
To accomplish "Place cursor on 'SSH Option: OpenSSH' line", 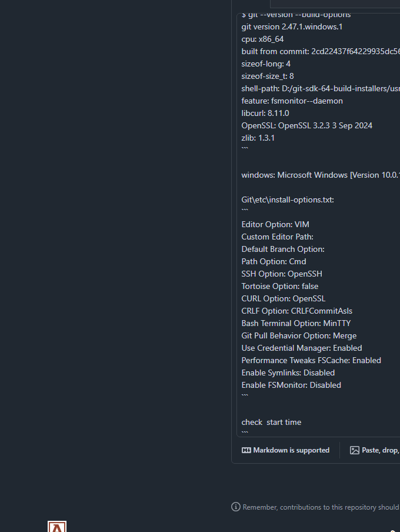I will pyautogui.click(x=282, y=274).
